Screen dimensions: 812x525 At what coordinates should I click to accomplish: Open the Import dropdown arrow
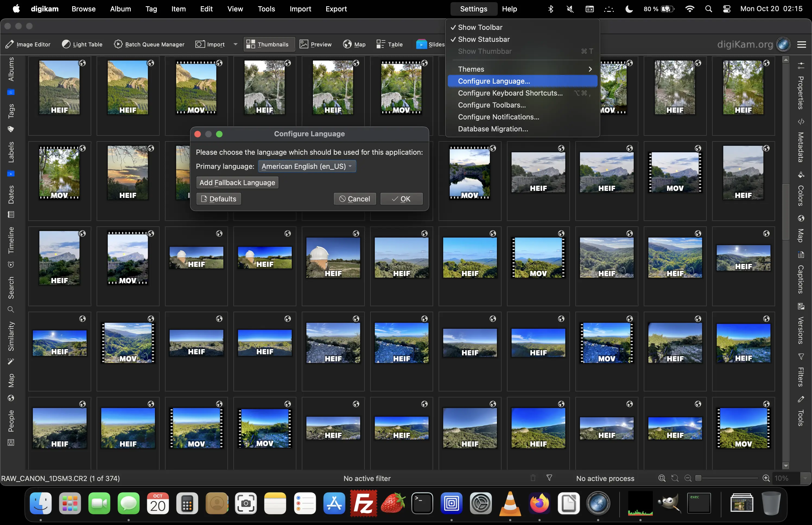click(235, 44)
